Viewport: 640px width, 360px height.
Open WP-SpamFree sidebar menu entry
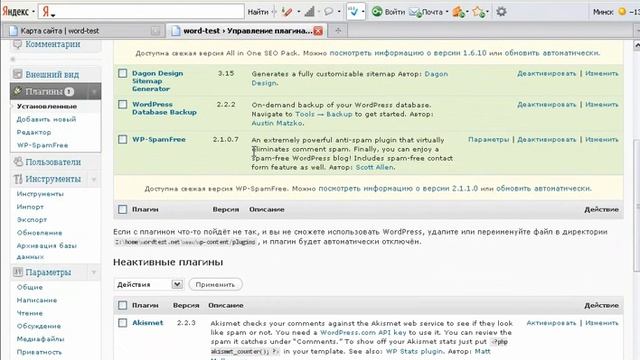(42, 145)
